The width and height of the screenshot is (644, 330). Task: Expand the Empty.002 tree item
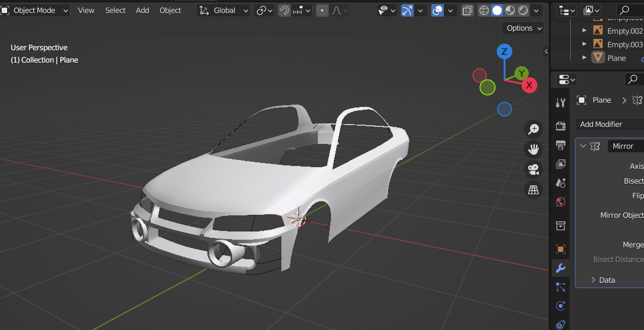point(584,31)
